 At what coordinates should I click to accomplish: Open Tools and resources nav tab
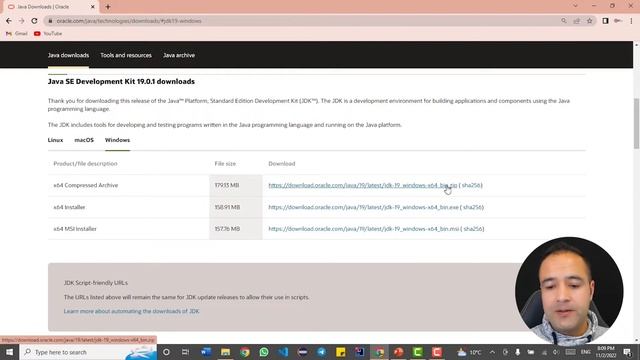click(x=126, y=55)
